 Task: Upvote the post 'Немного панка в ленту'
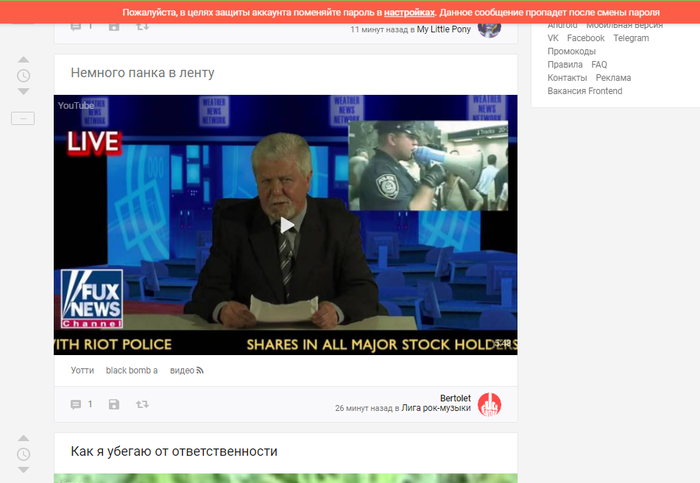pyautogui.click(x=24, y=60)
